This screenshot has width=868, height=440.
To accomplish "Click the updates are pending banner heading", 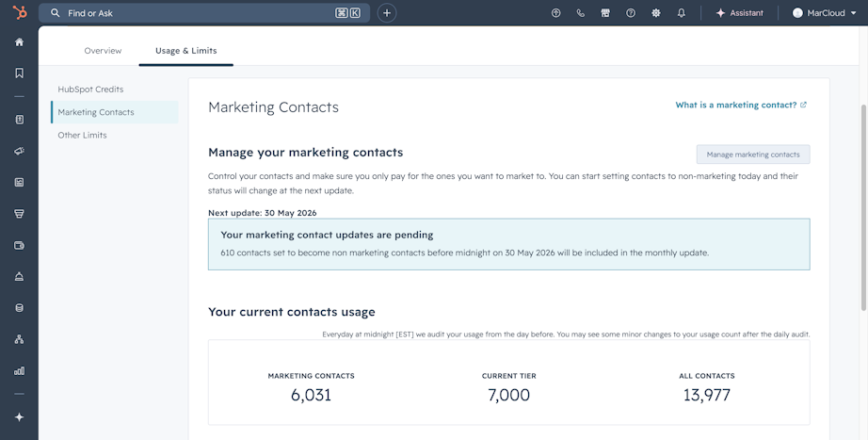I will (x=327, y=235).
